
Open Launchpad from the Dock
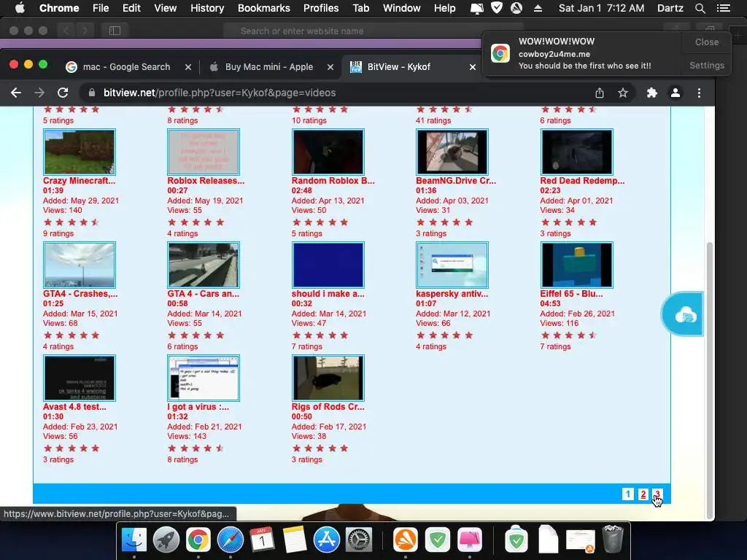[x=166, y=540]
